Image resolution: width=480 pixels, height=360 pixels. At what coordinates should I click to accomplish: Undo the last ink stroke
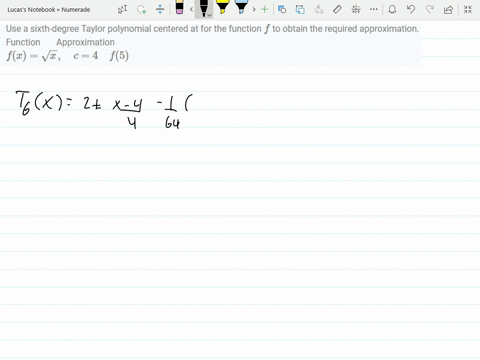(x=411, y=9)
